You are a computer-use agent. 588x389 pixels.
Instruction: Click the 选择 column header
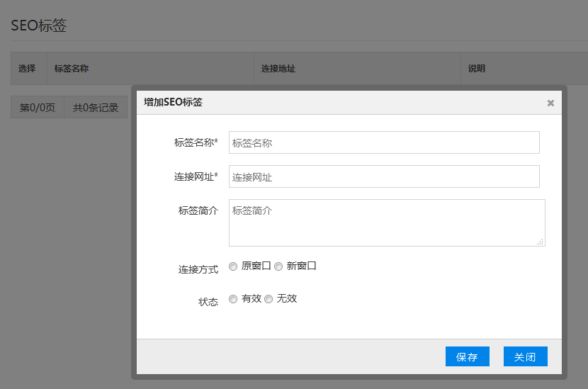click(x=27, y=69)
